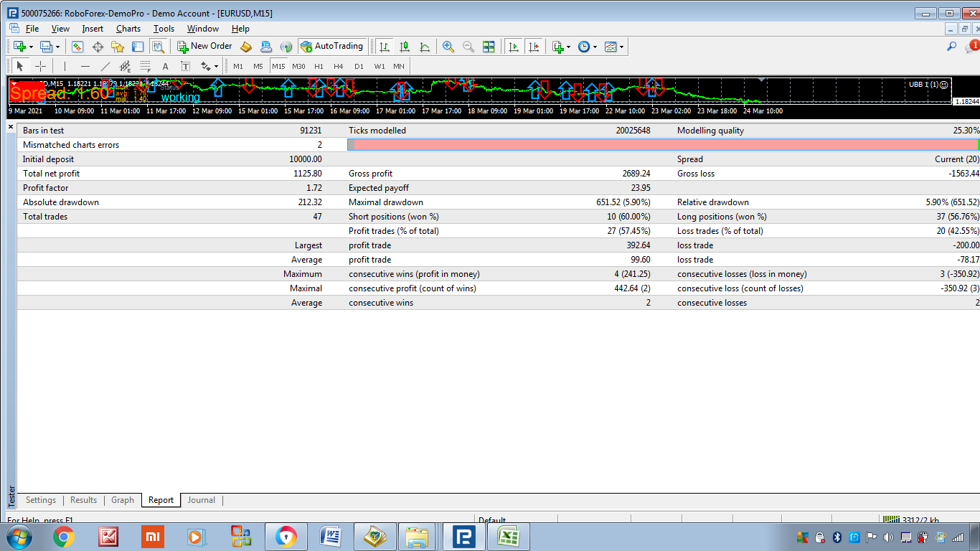Switch timeframe to MN

click(x=399, y=67)
